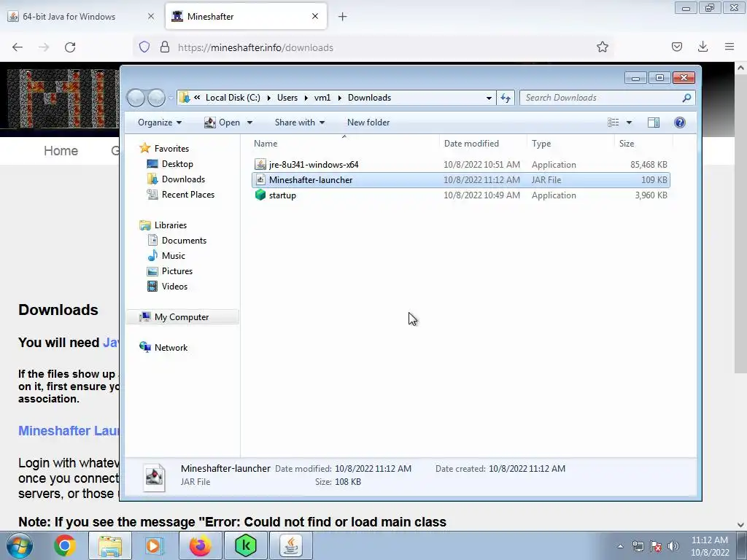Click the Firefox taskbar icon
The height and width of the screenshot is (560, 747).
[x=200, y=545]
